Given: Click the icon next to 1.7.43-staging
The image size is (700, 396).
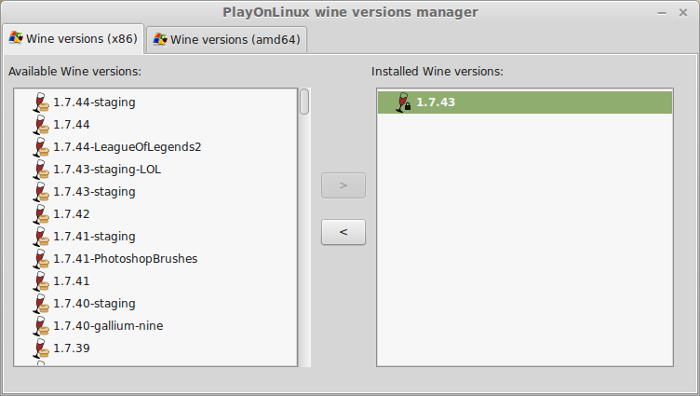Looking at the screenshot, I should (41, 192).
